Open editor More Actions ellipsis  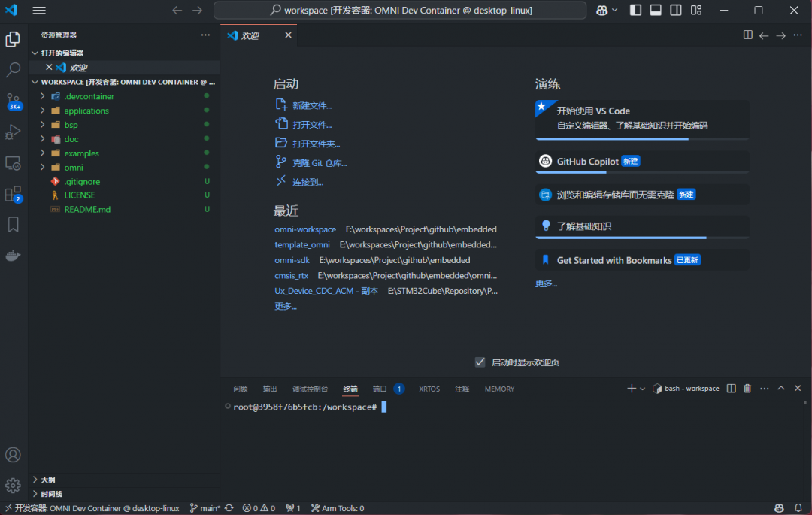(x=798, y=35)
